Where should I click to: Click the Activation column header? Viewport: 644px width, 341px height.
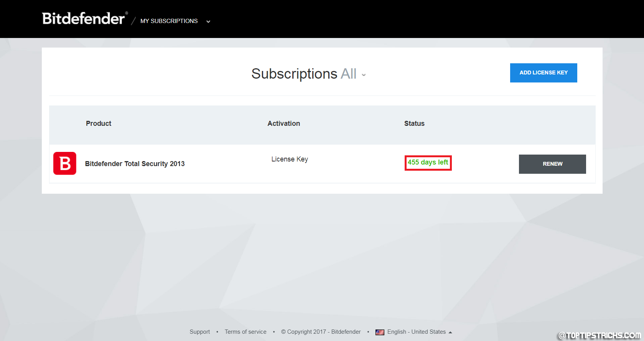click(284, 124)
